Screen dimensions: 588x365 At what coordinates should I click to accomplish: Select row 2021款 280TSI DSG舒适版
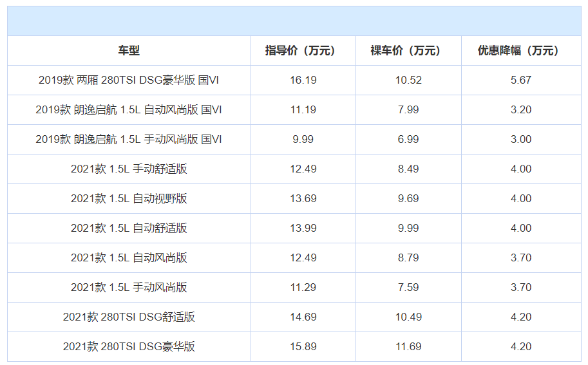click(x=294, y=317)
